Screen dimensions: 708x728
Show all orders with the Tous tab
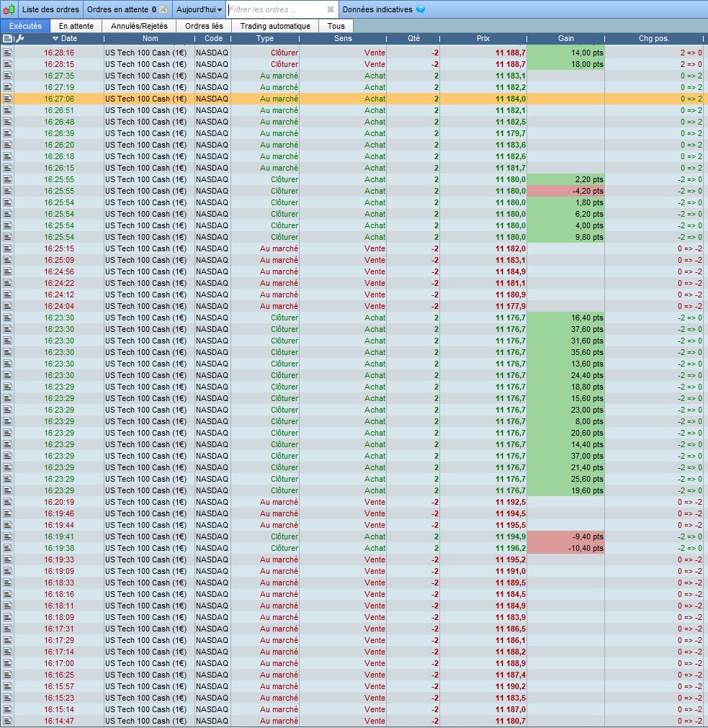[336, 26]
